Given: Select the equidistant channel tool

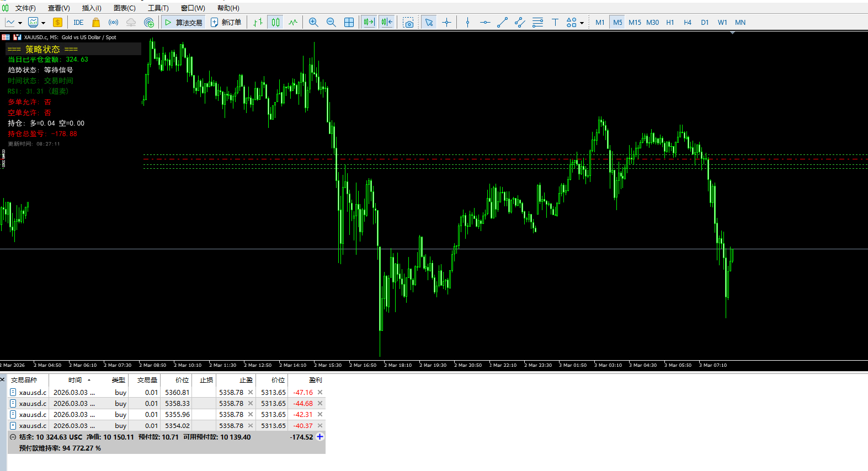Looking at the screenshot, I should (520, 22).
